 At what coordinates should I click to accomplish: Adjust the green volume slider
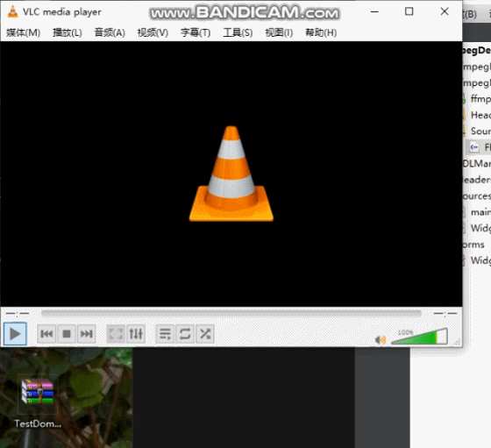[420, 337]
